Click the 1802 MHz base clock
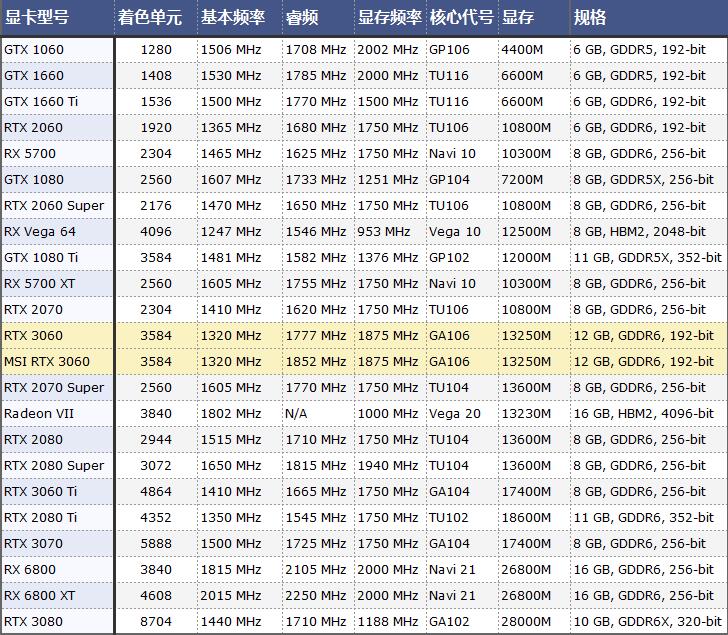728x635 pixels. click(x=231, y=414)
